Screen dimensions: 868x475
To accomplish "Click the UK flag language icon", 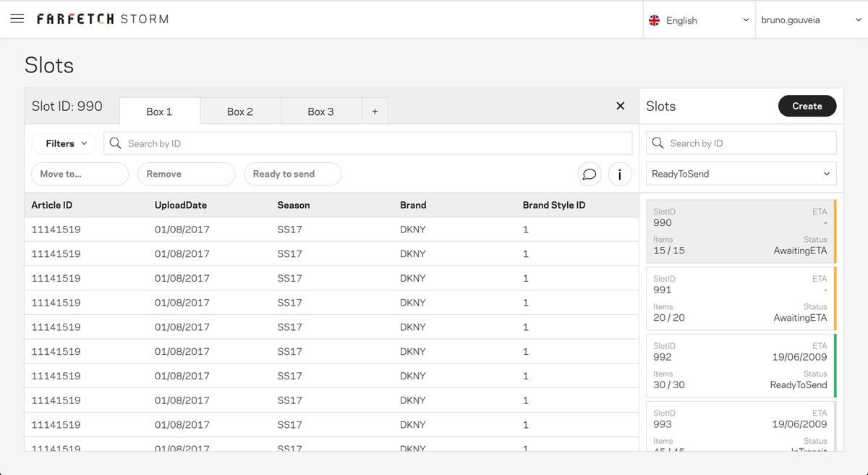I will (655, 20).
